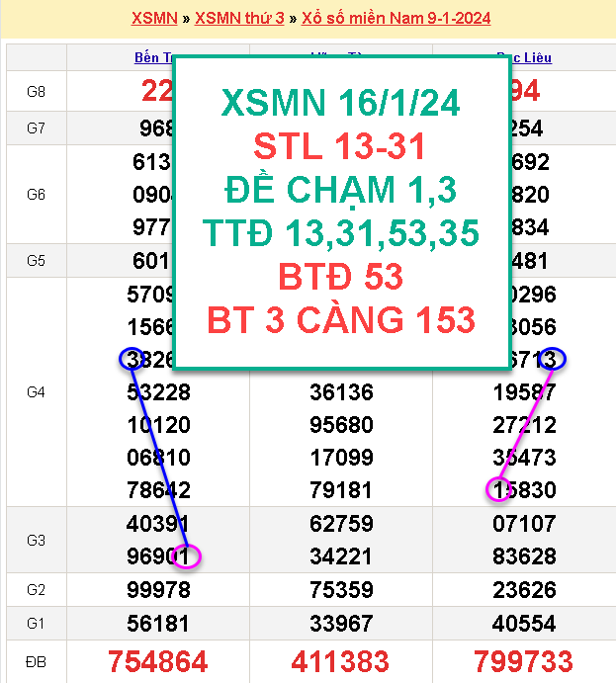Open the XSMN thứ 3 breadcrumb link
The height and width of the screenshot is (683, 616).
tap(239, 18)
